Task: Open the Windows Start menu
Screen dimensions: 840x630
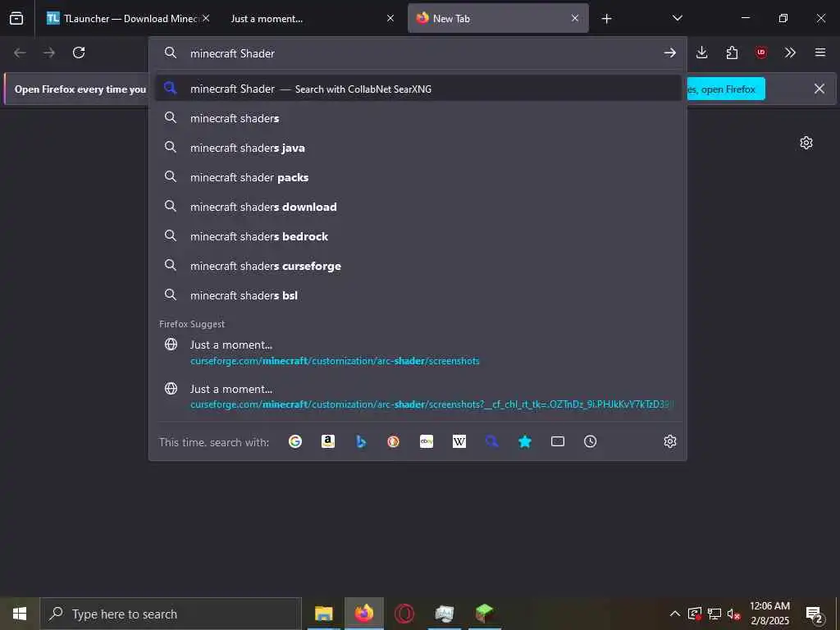Action: click(20, 614)
